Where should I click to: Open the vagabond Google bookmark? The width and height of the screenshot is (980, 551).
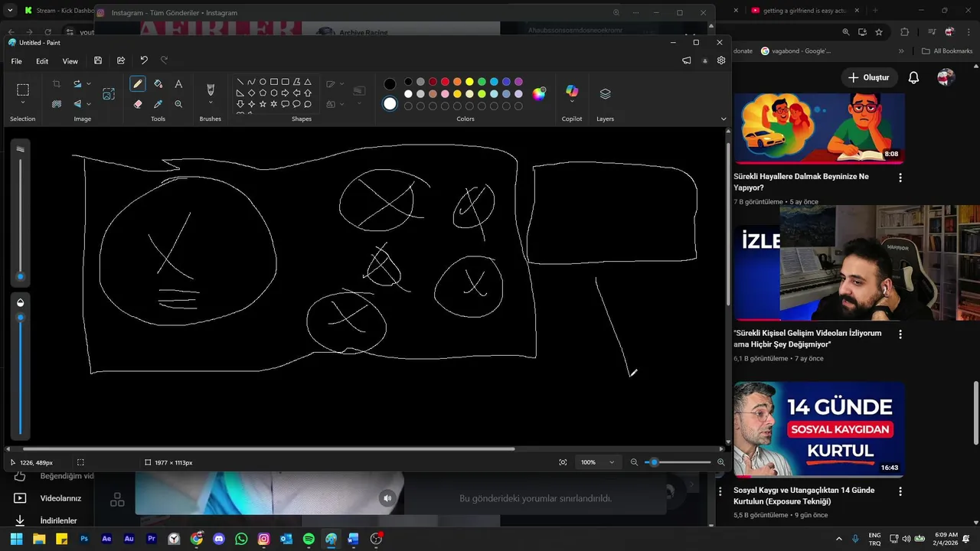(795, 51)
